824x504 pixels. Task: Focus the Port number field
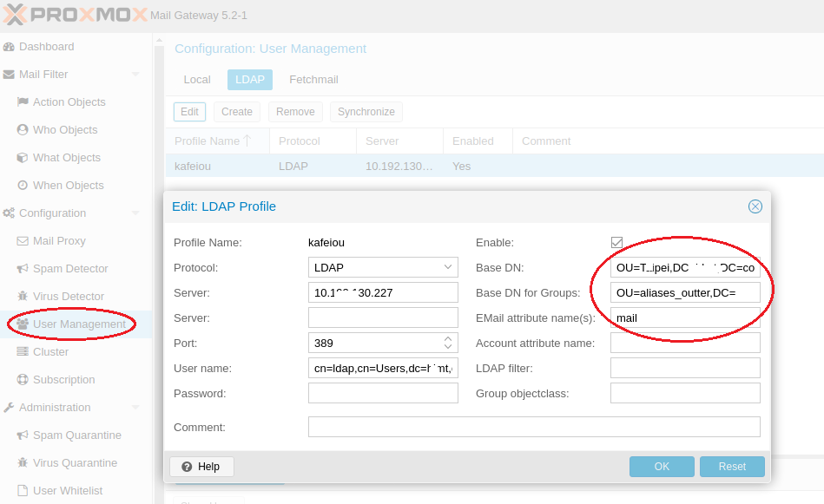click(375, 343)
